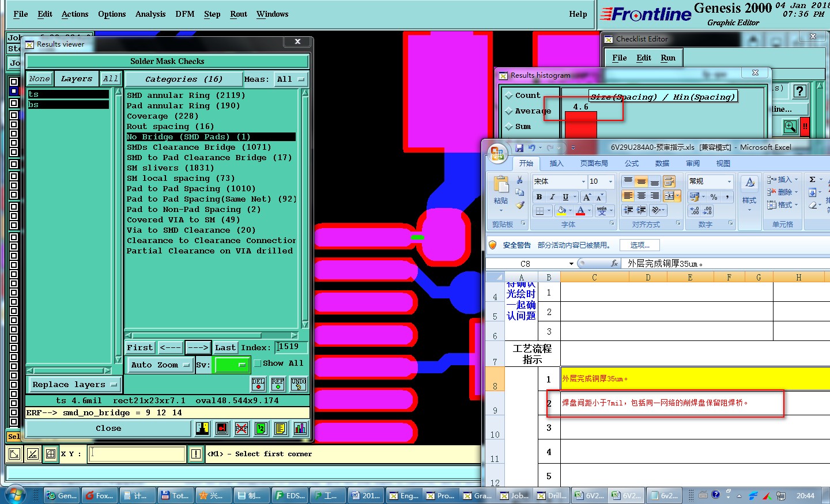Screen dimensions: 830x504
Task: Click the crossed-out REF icon
Action: [x=242, y=428]
